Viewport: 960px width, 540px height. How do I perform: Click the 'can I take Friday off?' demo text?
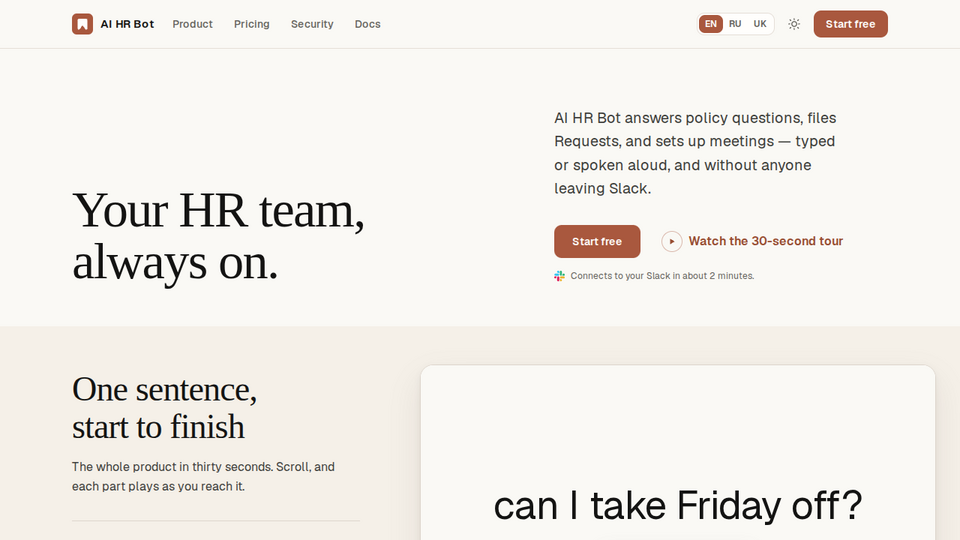678,506
